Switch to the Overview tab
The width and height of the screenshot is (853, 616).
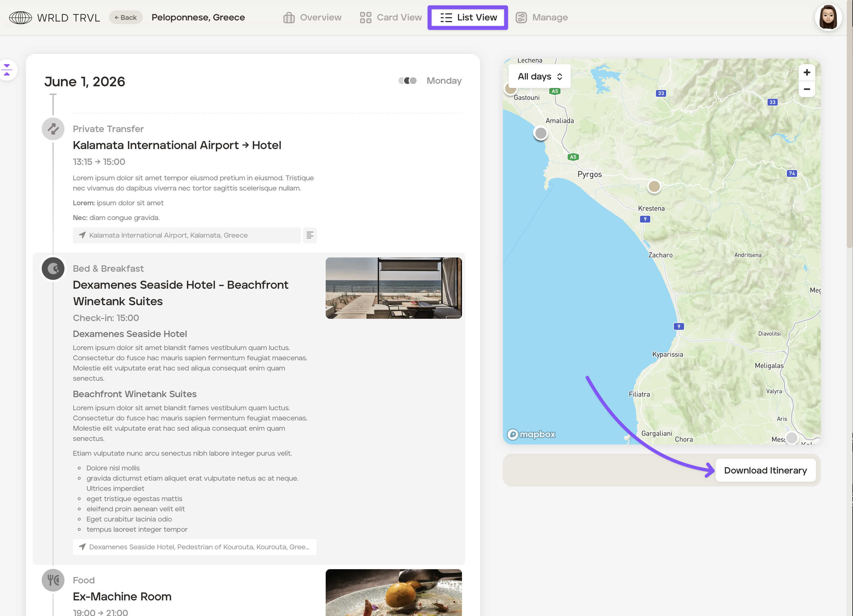click(312, 18)
